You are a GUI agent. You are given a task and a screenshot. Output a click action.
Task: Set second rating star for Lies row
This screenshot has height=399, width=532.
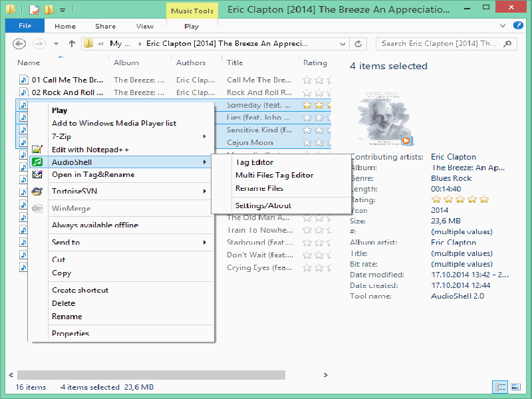click(x=319, y=118)
